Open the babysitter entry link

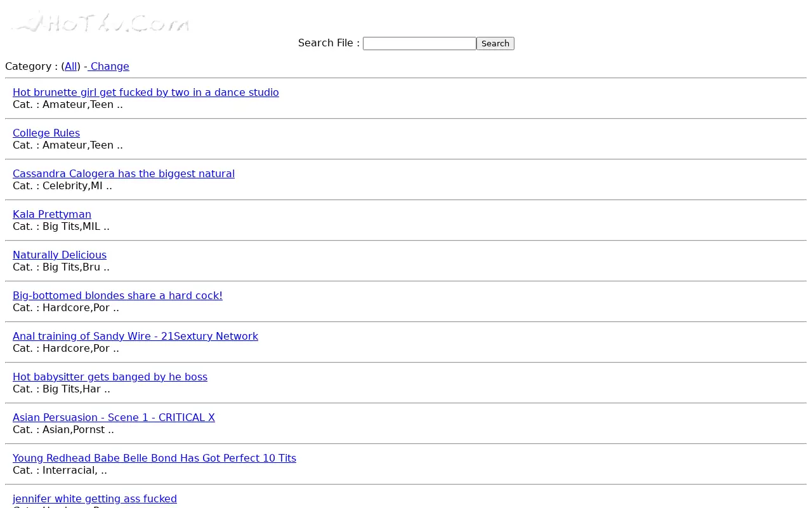tap(110, 377)
